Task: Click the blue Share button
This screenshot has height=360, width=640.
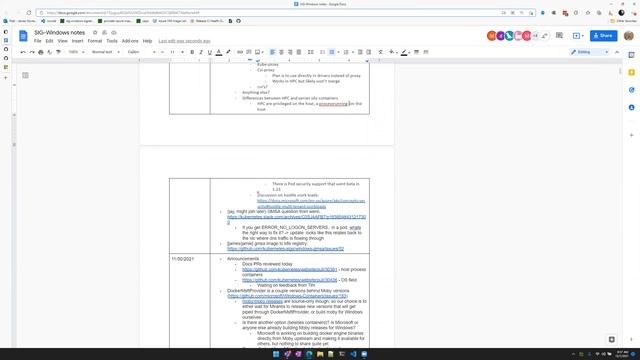Action: (x=603, y=36)
